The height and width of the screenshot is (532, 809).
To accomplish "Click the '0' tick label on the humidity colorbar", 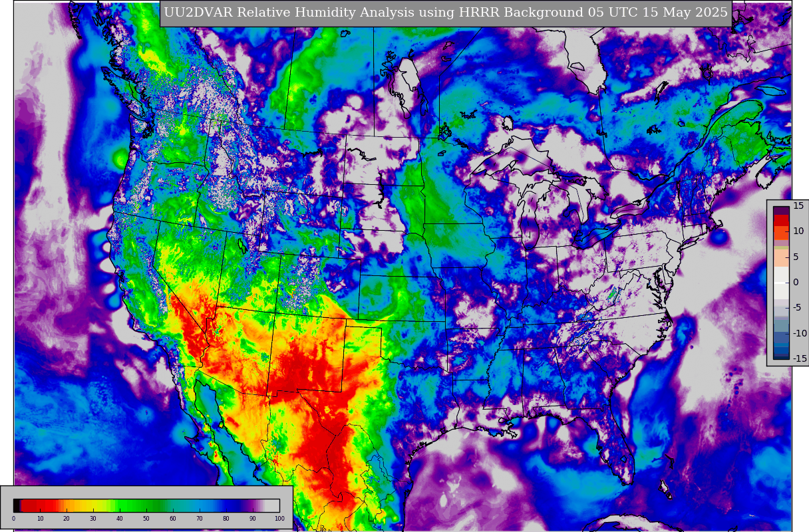I will 13,519.
